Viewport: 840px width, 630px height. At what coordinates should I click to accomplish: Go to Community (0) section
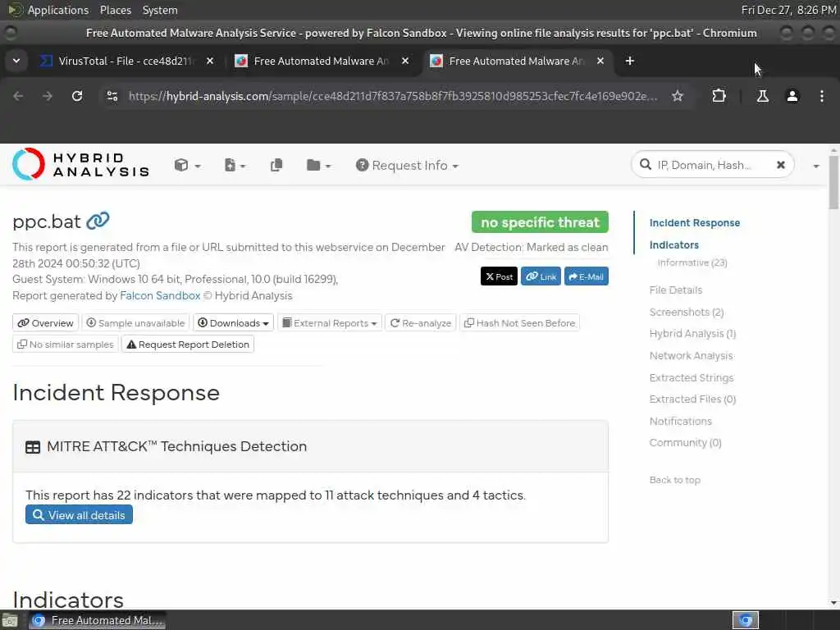coord(685,442)
